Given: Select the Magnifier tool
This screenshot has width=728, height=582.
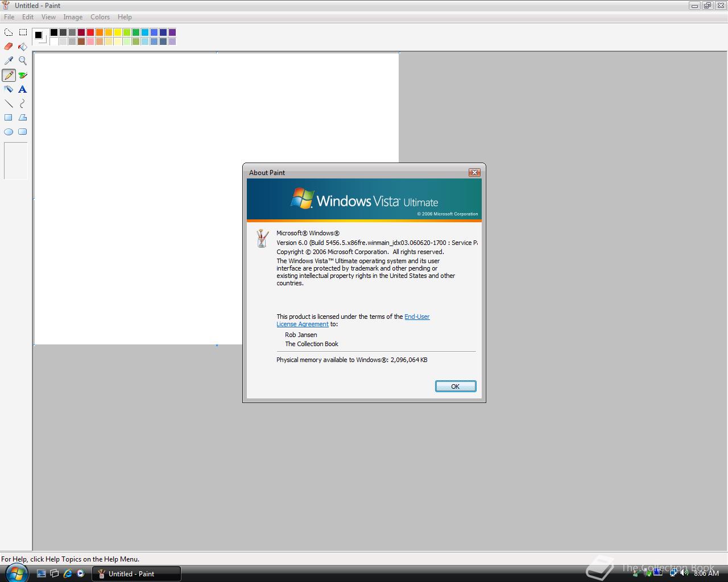Looking at the screenshot, I should click(23, 61).
